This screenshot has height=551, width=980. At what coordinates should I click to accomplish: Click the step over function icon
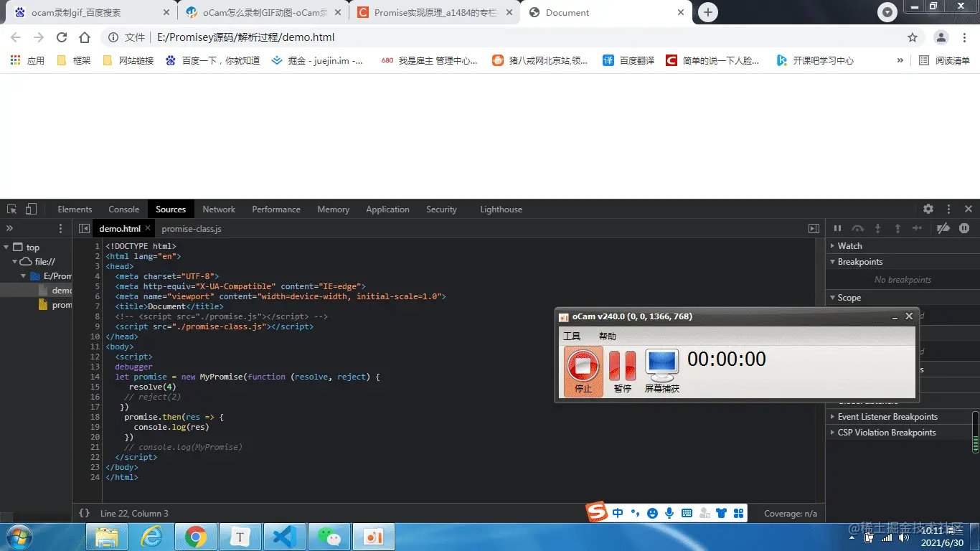tap(857, 228)
